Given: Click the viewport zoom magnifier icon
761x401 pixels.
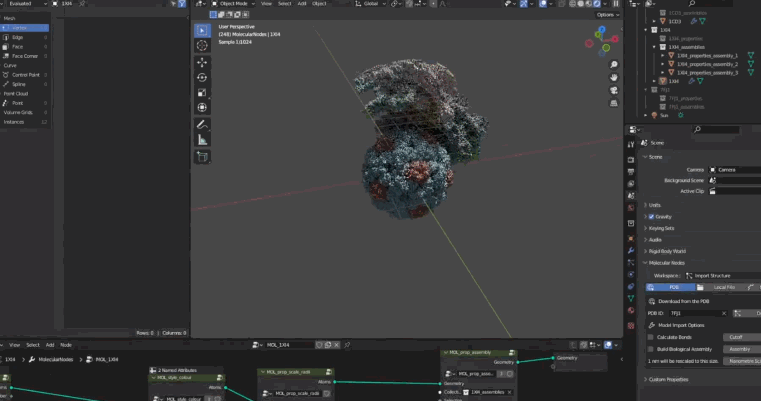Looking at the screenshot, I should pyautogui.click(x=614, y=65).
